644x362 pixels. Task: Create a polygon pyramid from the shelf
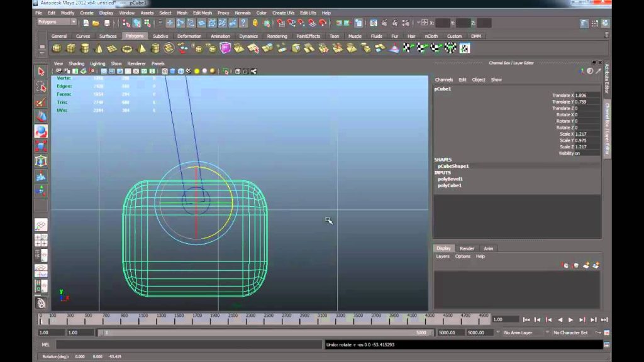141,48
